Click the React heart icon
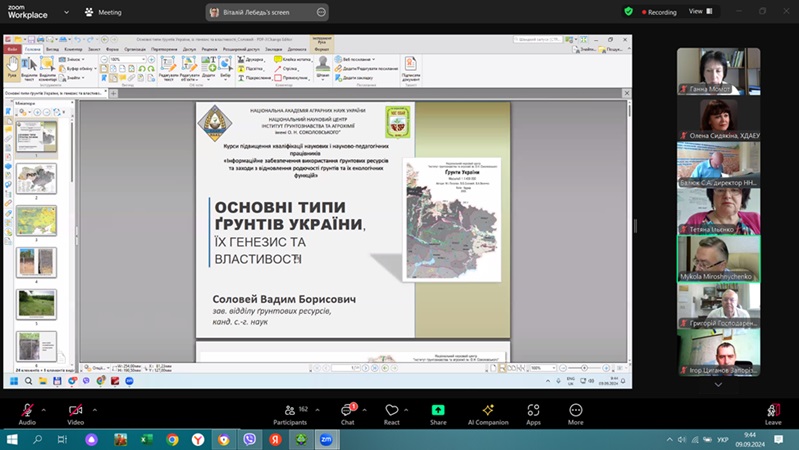This screenshot has height=450, width=799. point(391,410)
